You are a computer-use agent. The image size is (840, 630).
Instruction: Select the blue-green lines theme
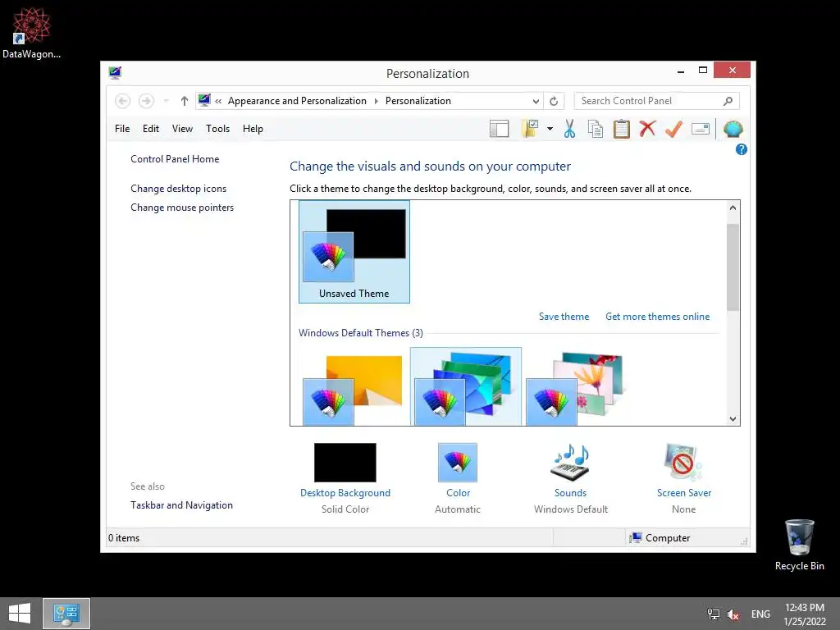pyautogui.click(x=466, y=387)
